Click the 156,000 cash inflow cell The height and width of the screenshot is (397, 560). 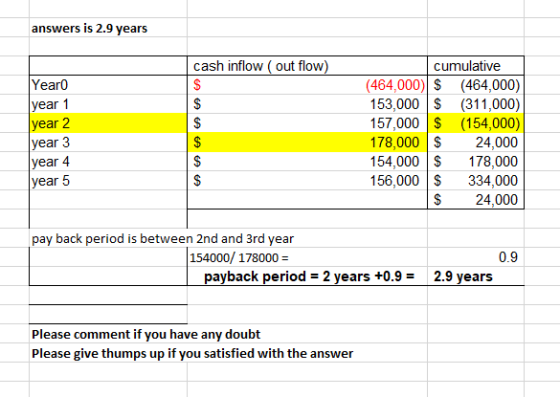click(307, 181)
